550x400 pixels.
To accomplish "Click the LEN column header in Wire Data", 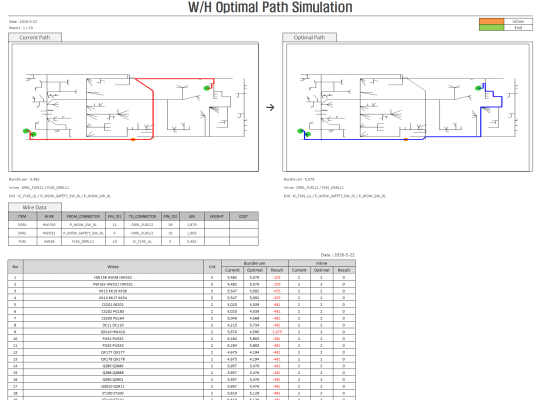I will tap(192, 216).
